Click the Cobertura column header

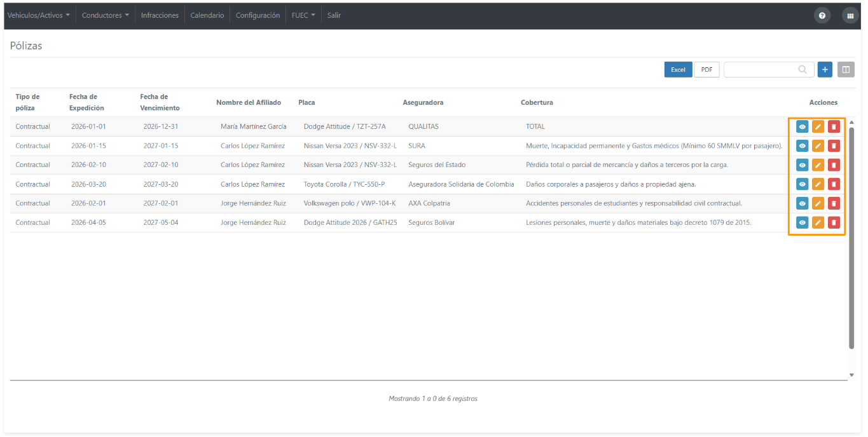(537, 102)
